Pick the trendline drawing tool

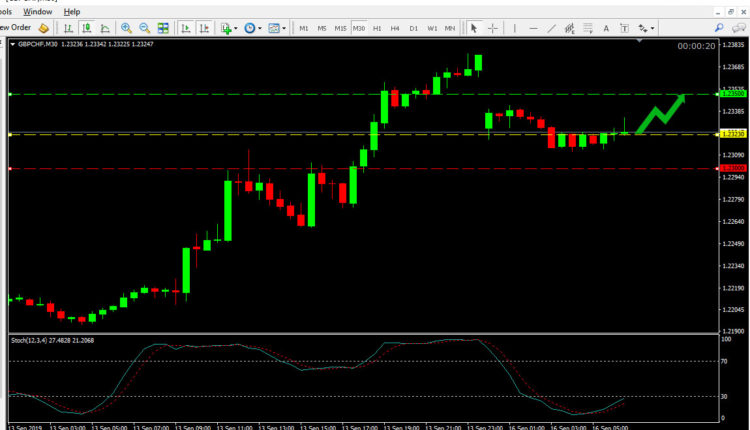[x=551, y=28]
